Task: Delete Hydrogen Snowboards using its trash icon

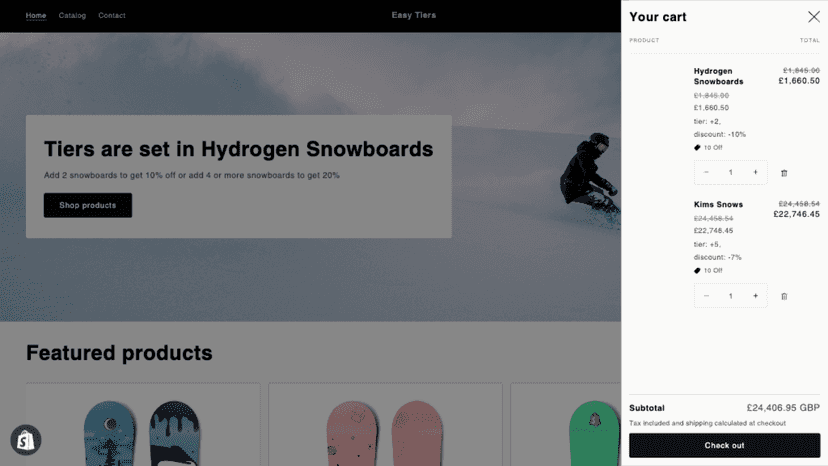Action: [784, 173]
